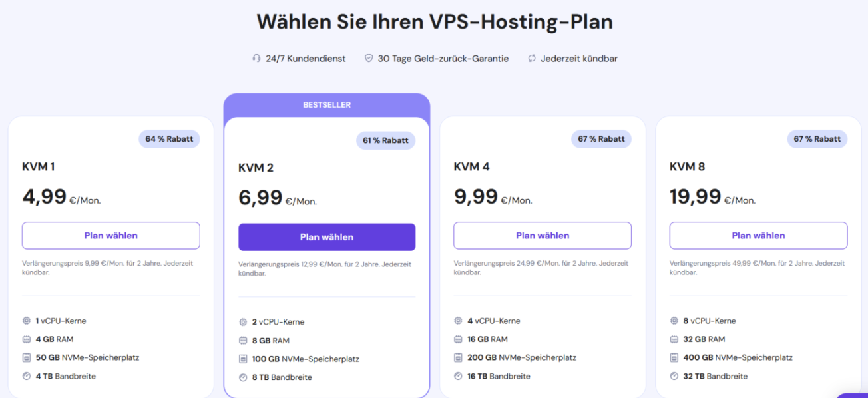Image resolution: width=868 pixels, height=398 pixels.
Task: Click the headset icon beside 24/7 Kundendienst
Action: click(x=256, y=58)
